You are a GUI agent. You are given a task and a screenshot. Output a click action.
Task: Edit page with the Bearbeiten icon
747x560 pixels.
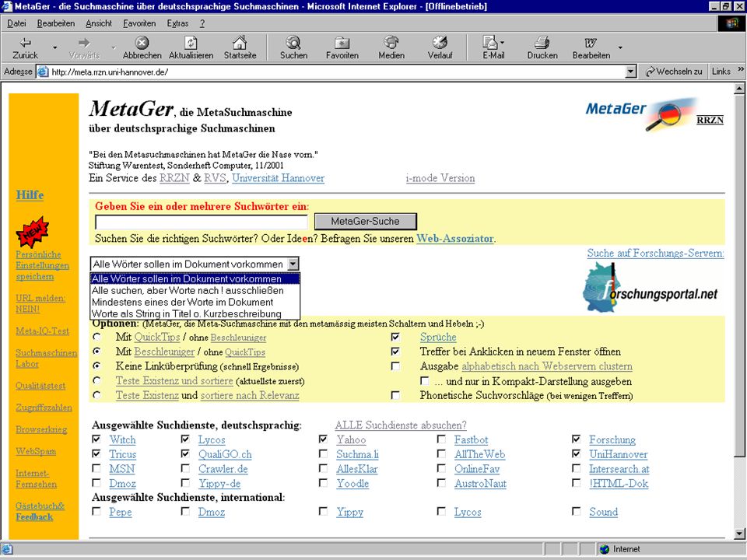[x=591, y=43]
